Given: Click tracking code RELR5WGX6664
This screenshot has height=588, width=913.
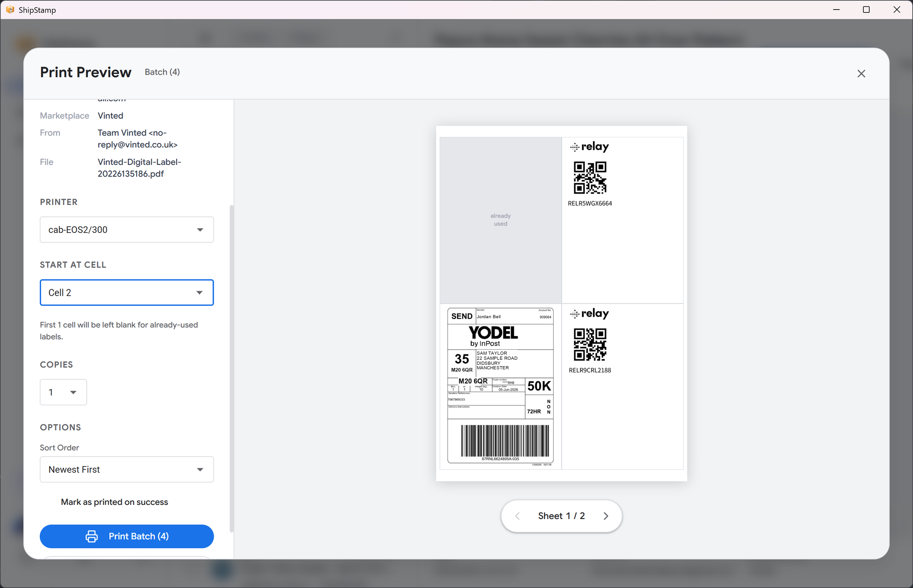Looking at the screenshot, I should click(590, 204).
